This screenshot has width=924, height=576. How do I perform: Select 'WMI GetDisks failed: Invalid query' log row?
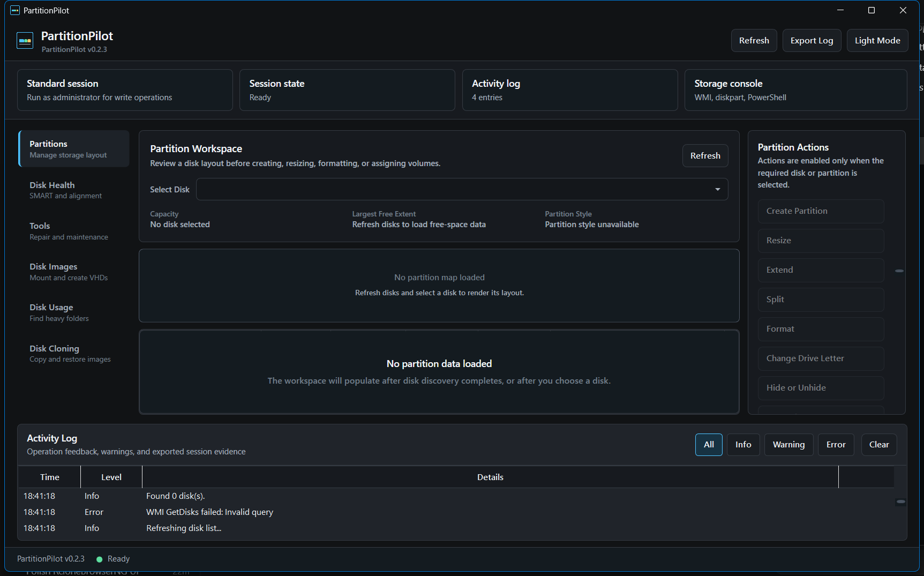tap(456, 512)
